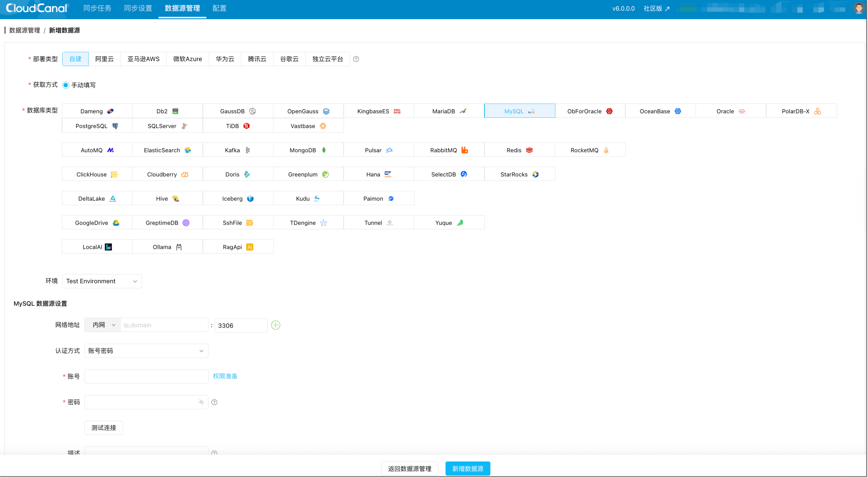Pick GaussDB as database type
868x478 pixels.
click(238, 111)
